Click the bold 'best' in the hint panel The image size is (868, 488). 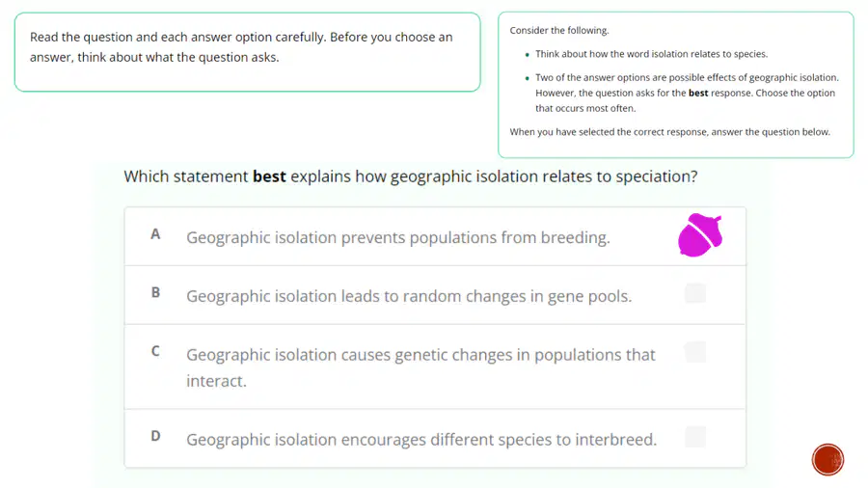698,93
